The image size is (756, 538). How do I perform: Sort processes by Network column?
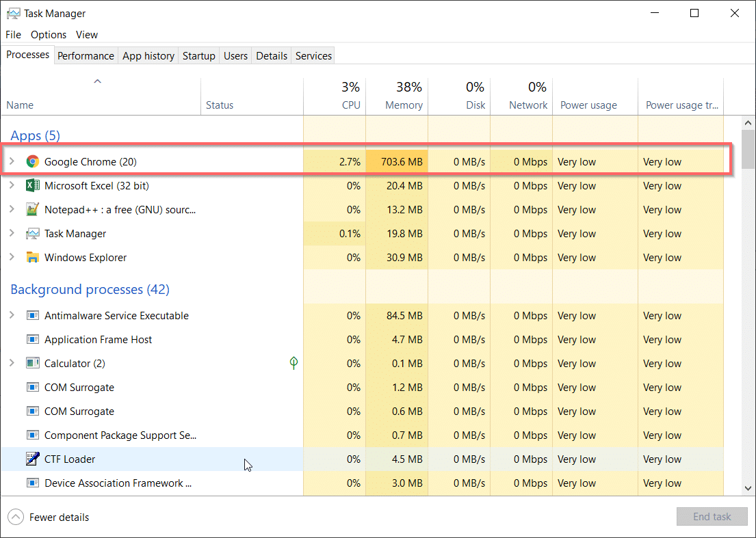pyautogui.click(x=521, y=96)
